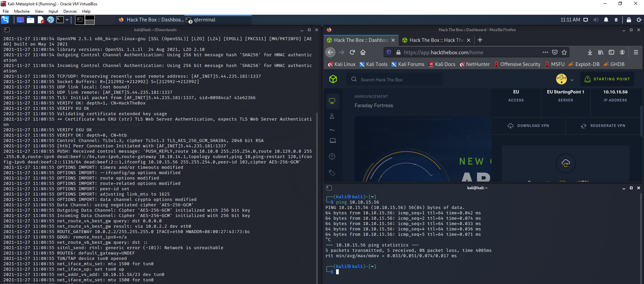Open the file manager panel launcher

pos(31,20)
